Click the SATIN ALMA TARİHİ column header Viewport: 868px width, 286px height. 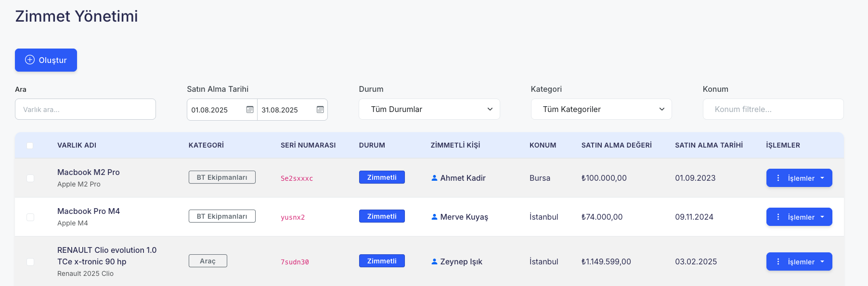click(x=709, y=145)
